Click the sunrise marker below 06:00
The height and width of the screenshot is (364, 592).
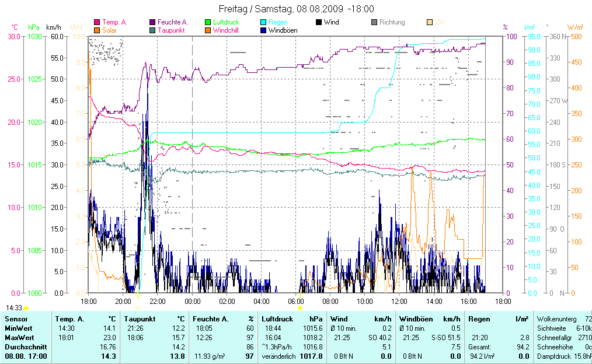click(300, 307)
